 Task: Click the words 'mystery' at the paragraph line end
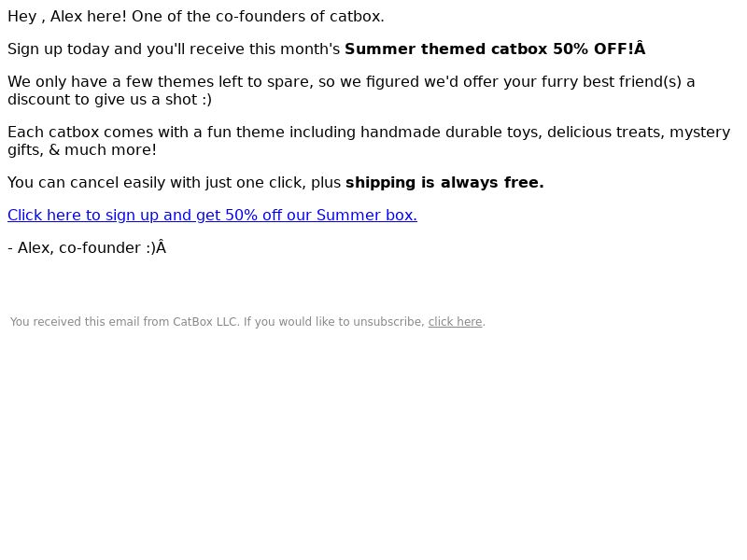(699, 132)
